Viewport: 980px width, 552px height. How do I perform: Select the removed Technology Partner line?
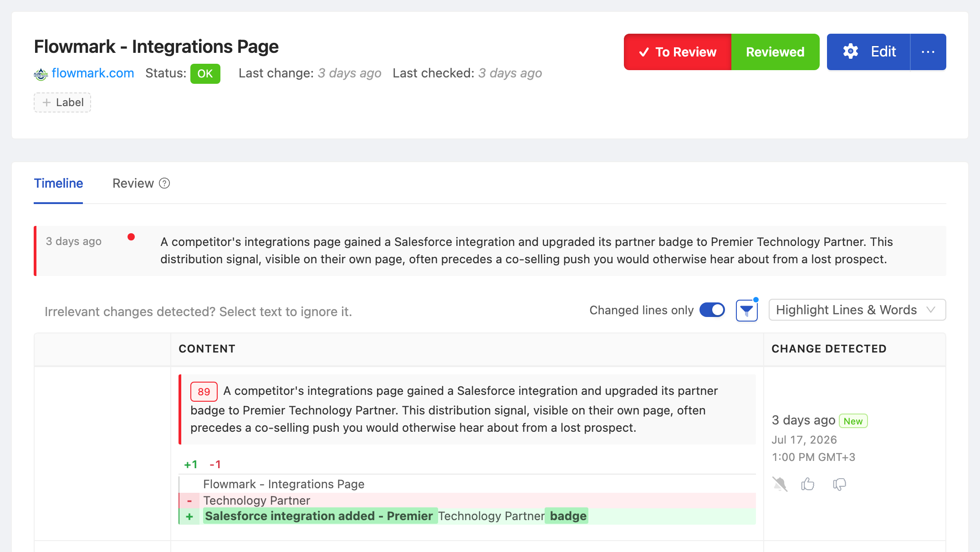pos(467,501)
